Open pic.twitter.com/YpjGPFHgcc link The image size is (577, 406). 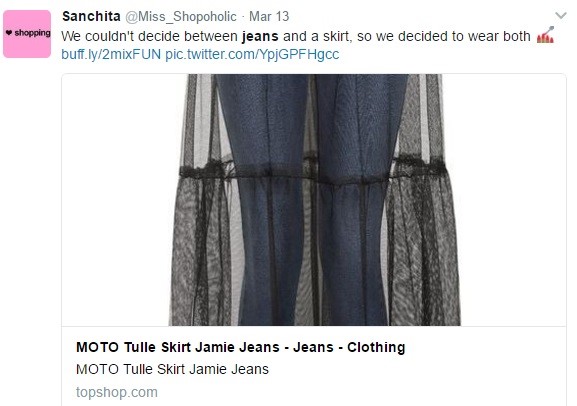[x=252, y=54]
